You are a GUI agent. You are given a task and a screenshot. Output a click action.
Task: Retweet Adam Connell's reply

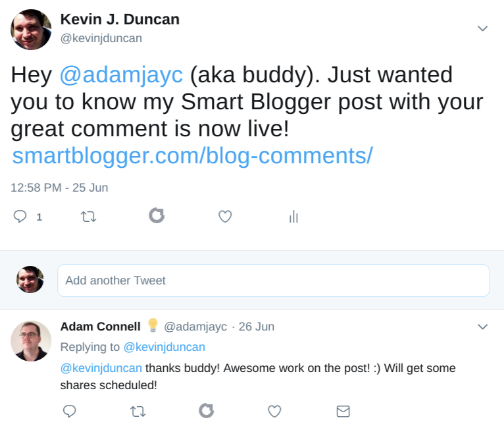point(138,412)
